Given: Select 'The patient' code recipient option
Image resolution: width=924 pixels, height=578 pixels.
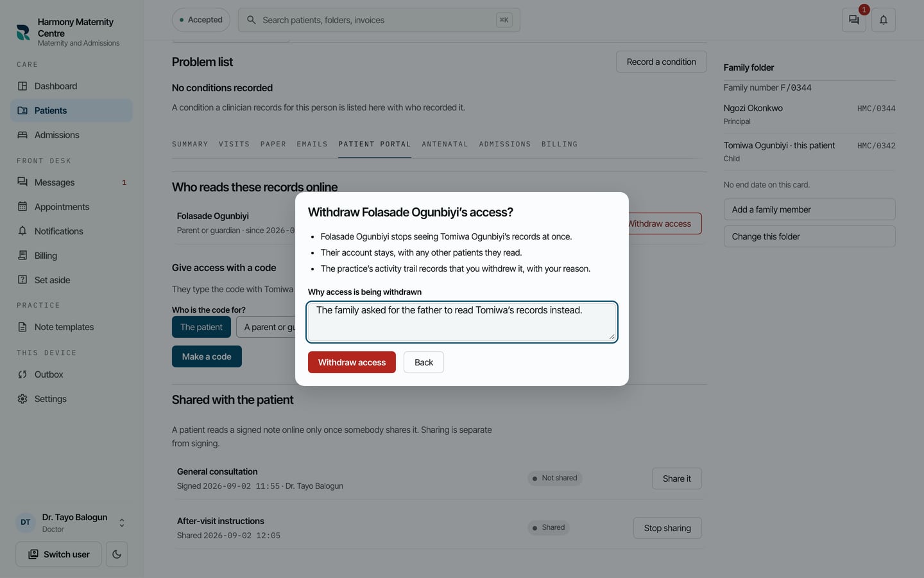Looking at the screenshot, I should point(201,327).
